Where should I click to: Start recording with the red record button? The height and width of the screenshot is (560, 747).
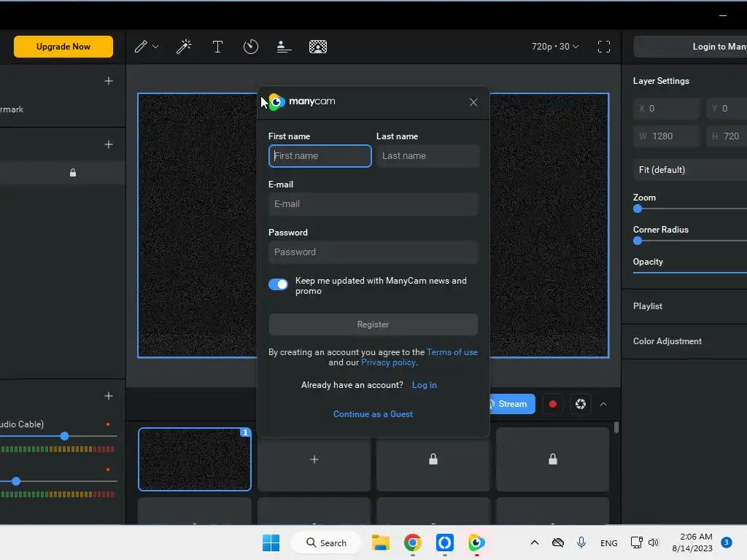pyautogui.click(x=553, y=404)
